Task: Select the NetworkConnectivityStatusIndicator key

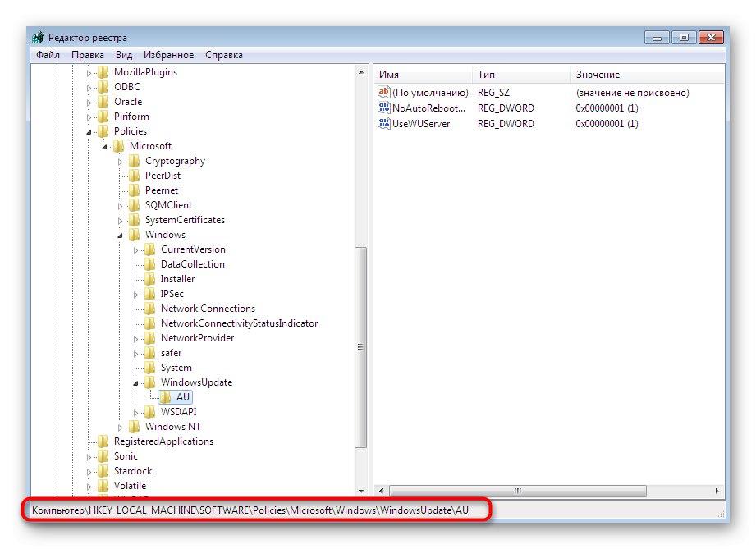Action: (x=239, y=323)
